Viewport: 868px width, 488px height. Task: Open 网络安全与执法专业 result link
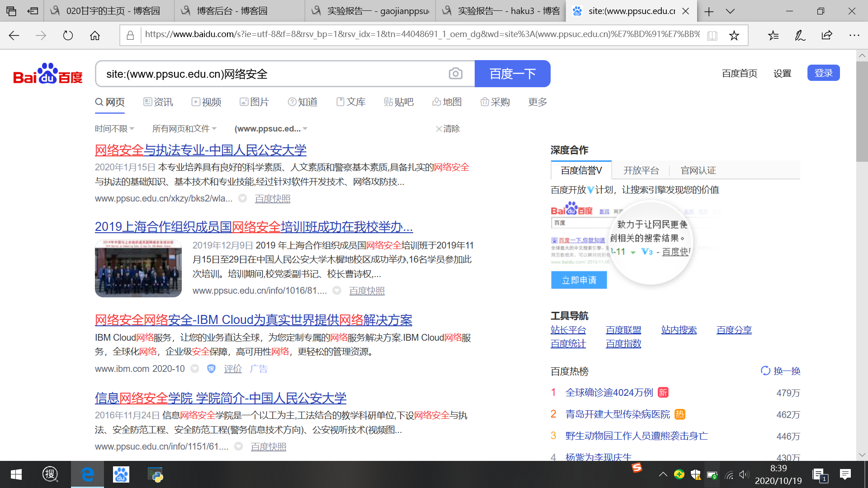click(x=200, y=150)
